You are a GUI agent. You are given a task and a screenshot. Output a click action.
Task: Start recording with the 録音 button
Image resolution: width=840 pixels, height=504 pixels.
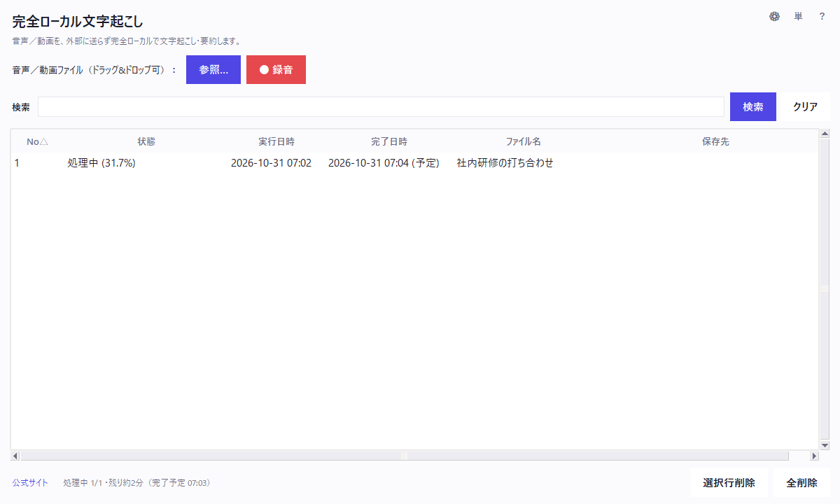click(x=276, y=70)
